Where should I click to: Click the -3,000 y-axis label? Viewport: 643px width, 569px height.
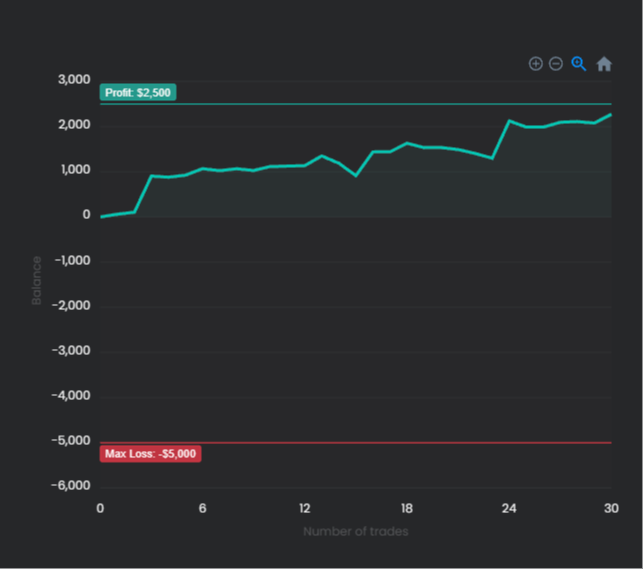71,351
